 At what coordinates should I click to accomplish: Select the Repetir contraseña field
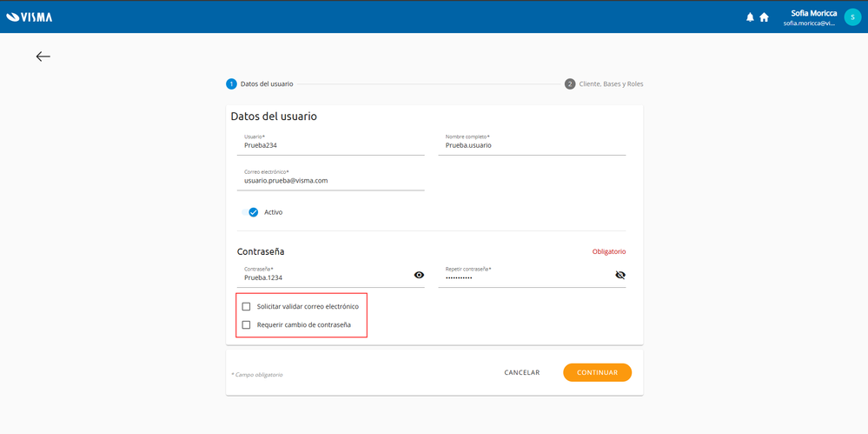coord(523,277)
